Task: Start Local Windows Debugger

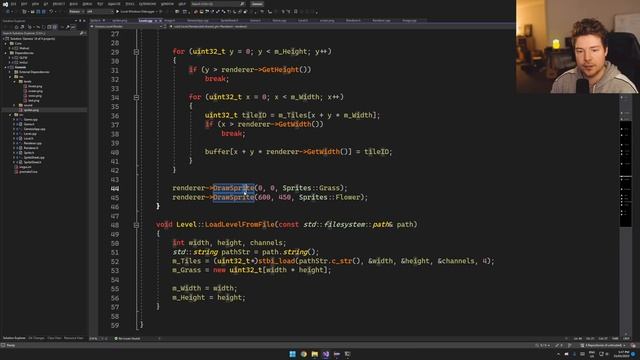Action: pos(137,12)
